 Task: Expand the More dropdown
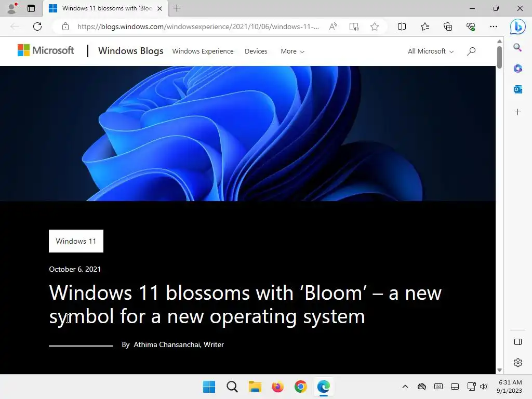pos(292,51)
